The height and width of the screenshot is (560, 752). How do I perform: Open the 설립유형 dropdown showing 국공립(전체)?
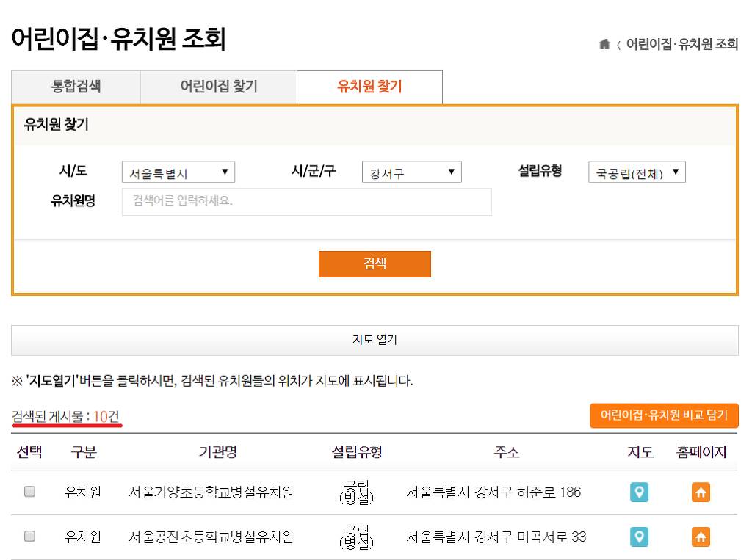[637, 172]
